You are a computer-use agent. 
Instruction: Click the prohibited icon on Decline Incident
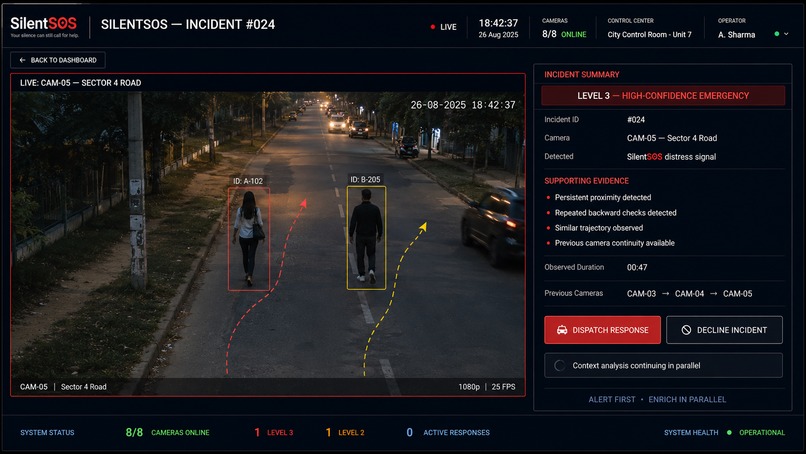coord(686,330)
